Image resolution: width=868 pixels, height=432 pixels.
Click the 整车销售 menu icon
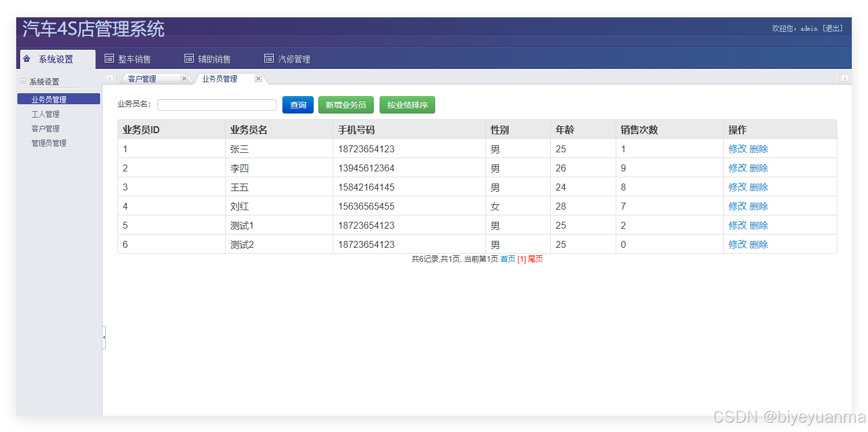pos(109,58)
